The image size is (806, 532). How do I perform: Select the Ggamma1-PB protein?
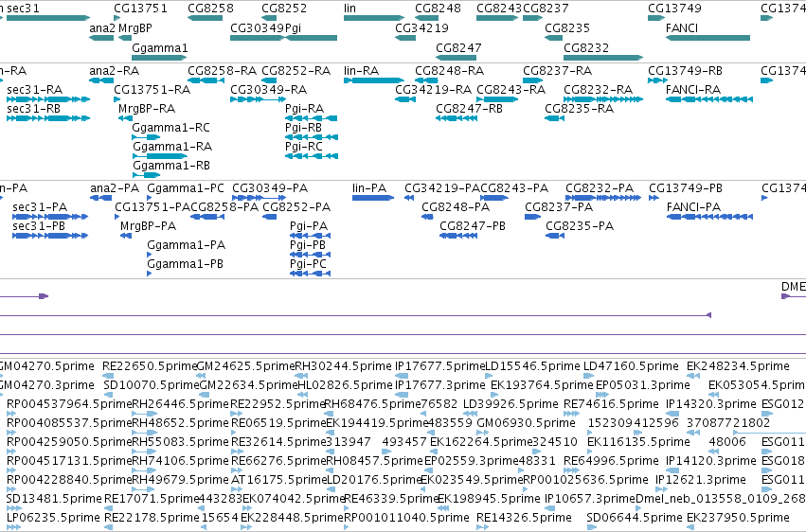point(150,274)
